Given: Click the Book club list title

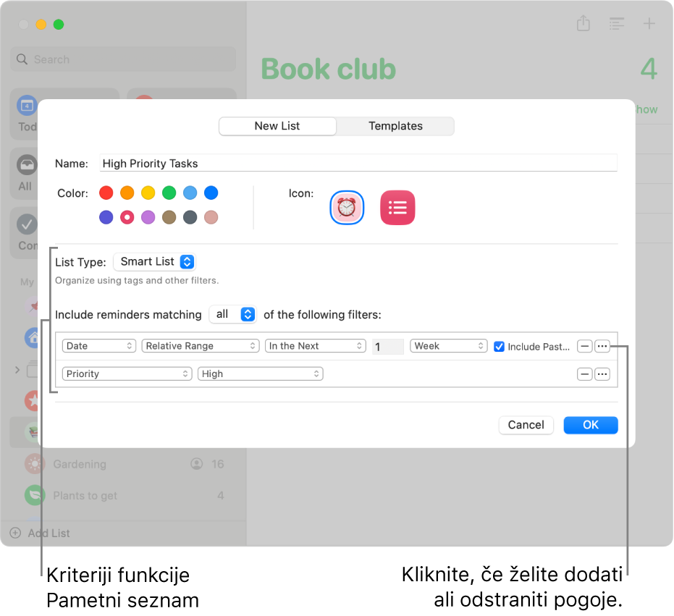Looking at the screenshot, I should pos(329,69).
